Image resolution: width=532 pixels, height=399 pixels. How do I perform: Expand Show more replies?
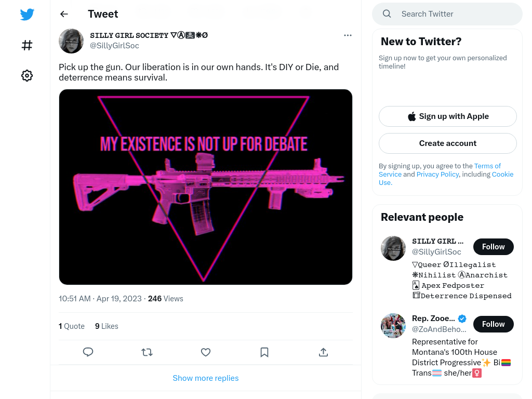coord(206,378)
